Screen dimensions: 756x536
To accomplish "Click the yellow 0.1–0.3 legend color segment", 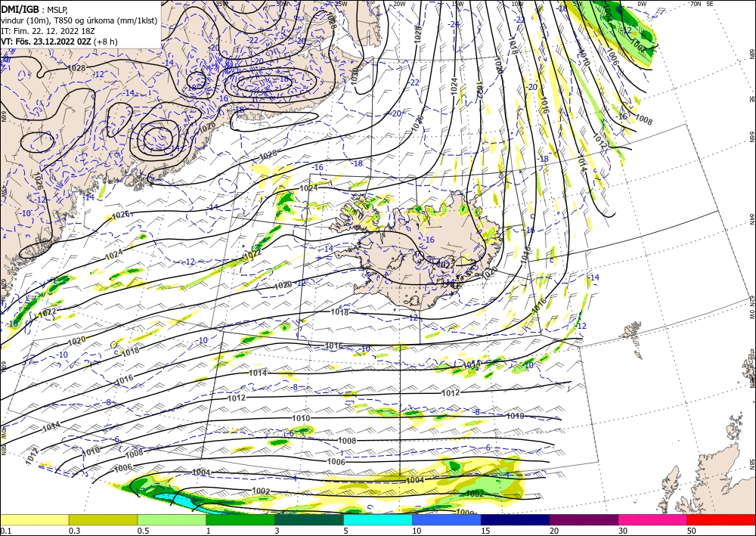I will click(x=35, y=519).
